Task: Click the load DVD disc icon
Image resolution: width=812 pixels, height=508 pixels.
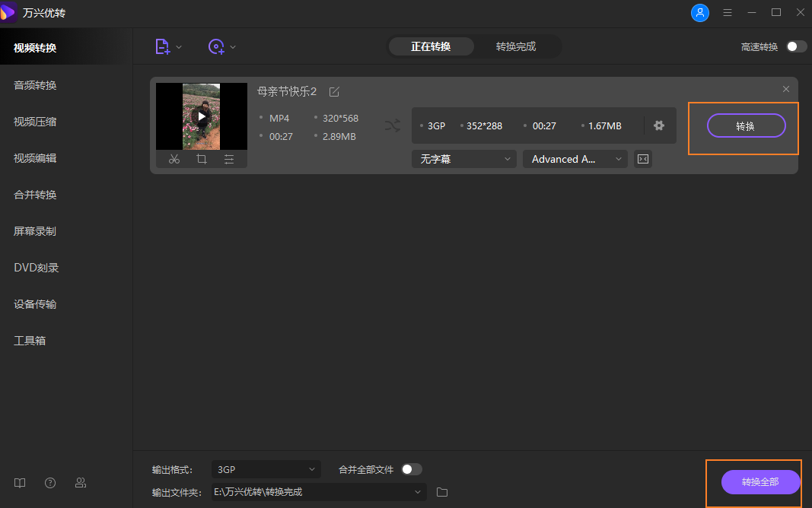Action: click(x=217, y=46)
